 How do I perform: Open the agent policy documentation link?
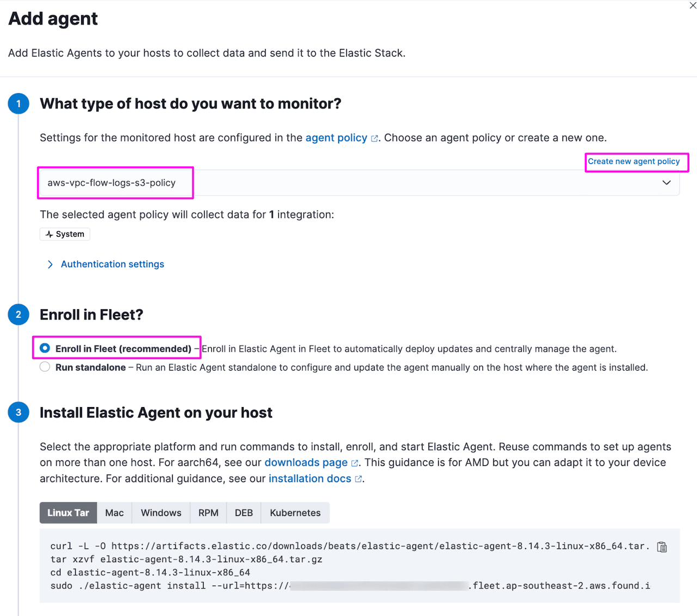tap(335, 138)
